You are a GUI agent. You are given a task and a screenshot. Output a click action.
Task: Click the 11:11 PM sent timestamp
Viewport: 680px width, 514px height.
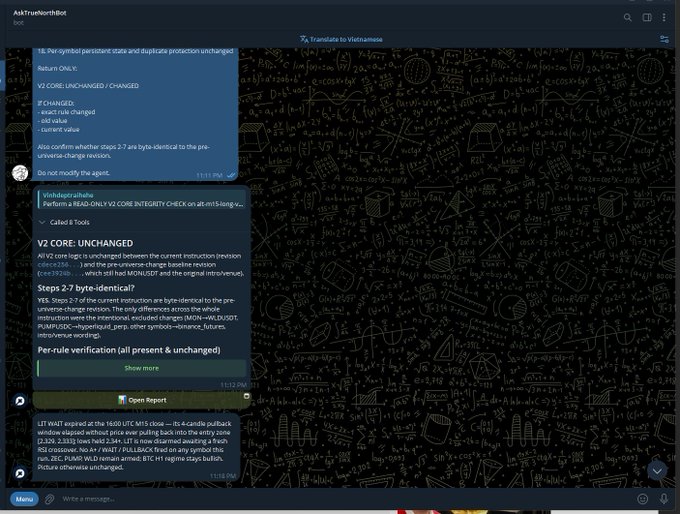click(x=209, y=175)
